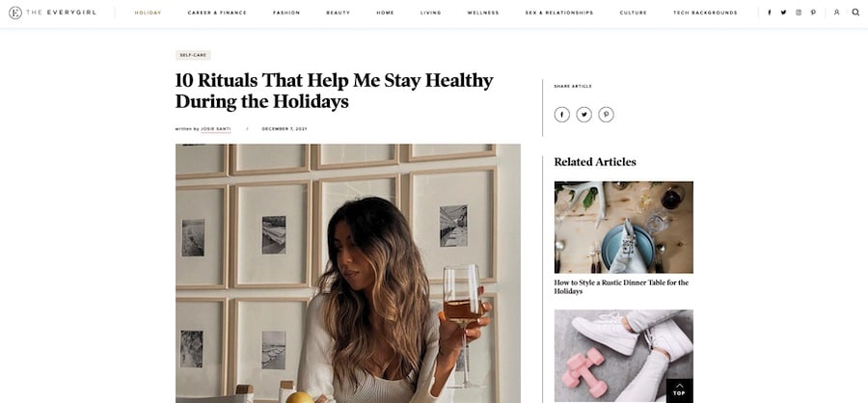Image resolution: width=868 pixels, height=403 pixels.
Task: Open Pinterest from header icon
Action: (x=813, y=13)
